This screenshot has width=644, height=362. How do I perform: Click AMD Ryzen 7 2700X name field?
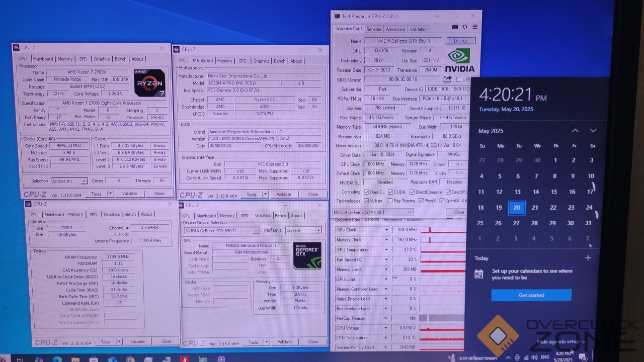coord(87,72)
